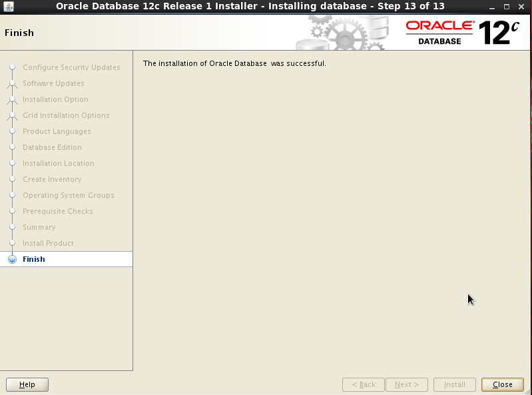Maximize the installer window
Image resolution: width=532 pixels, height=395 pixels.
click(x=507, y=7)
